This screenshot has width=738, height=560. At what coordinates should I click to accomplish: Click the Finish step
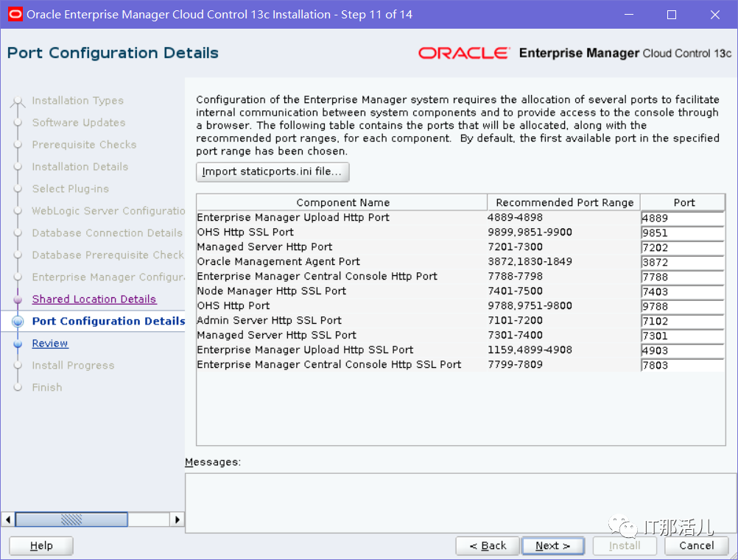47,388
